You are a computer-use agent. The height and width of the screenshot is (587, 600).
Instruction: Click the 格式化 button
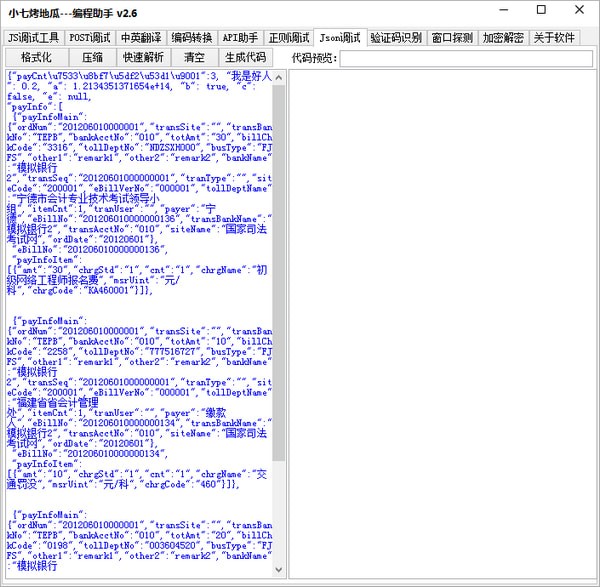pyautogui.click(x=36, y=58)
